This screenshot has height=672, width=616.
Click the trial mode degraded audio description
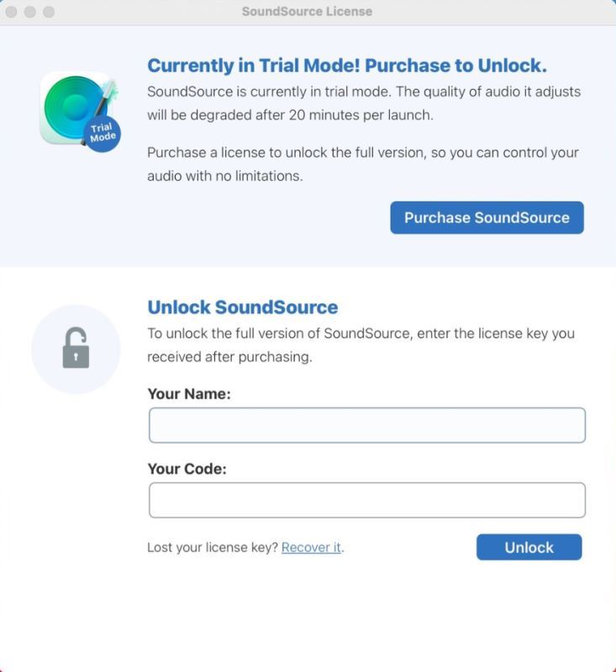(364, 103)
